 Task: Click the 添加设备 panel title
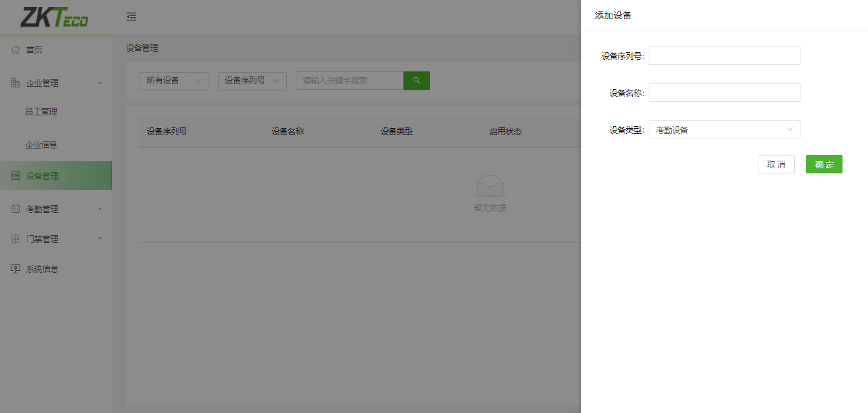pos(613,15)
